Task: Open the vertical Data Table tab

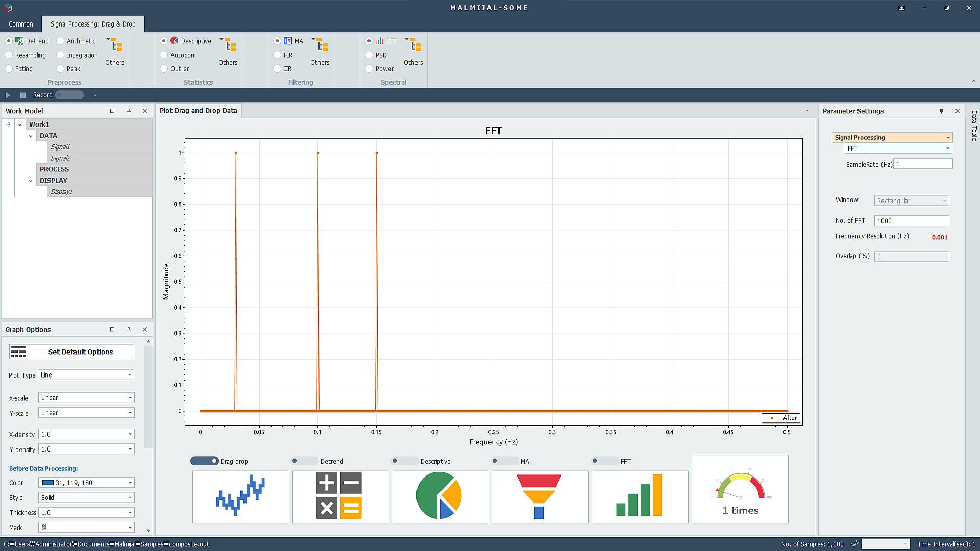Action: point(974,126)
